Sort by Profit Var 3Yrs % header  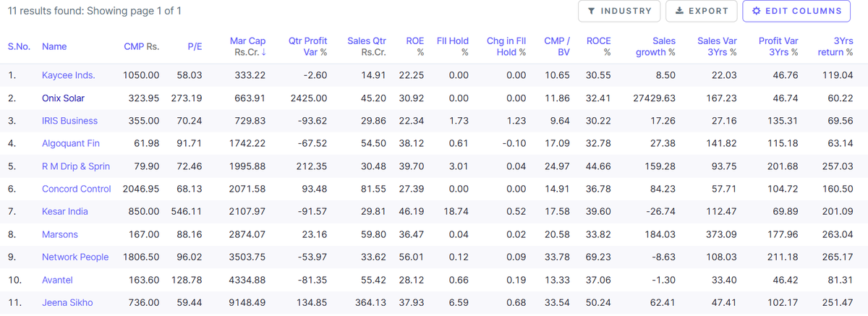[778, 46]
